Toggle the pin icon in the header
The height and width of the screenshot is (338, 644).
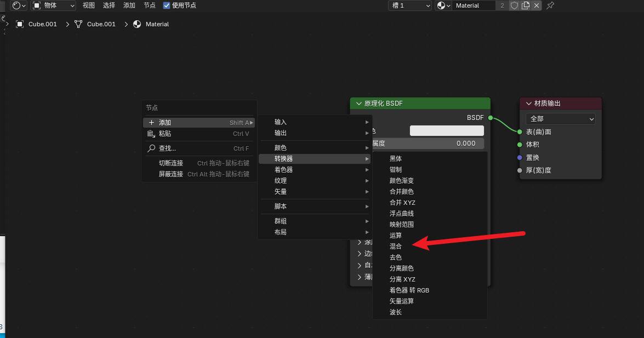[550, 5]
